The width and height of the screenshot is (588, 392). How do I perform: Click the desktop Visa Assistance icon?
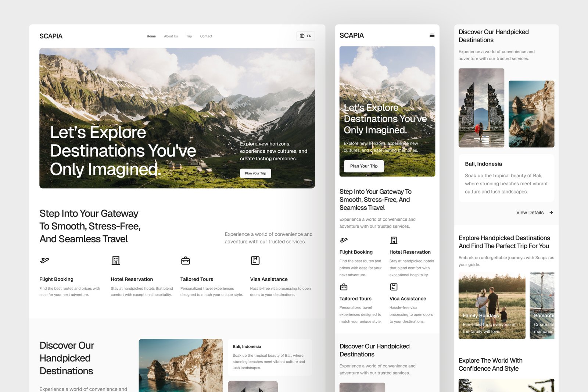click(255, 260)
